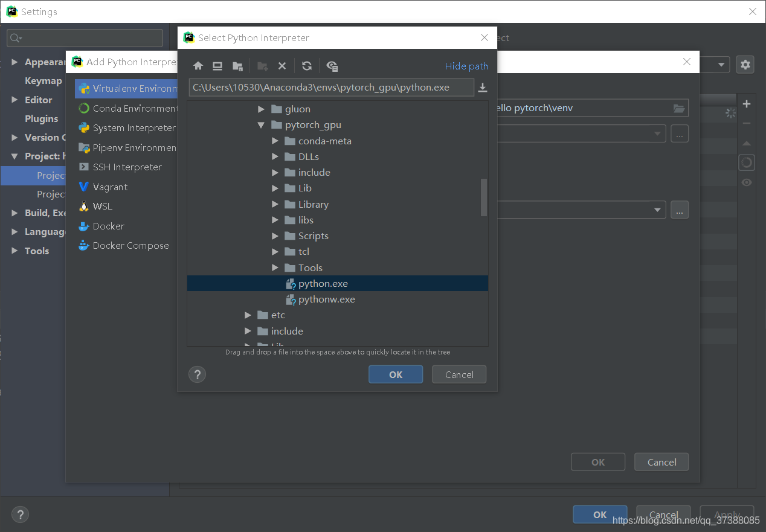This screenshot has height=532, width=766.
Task: Browse existing interpreter with ellipsis button
Action: (x=680, y=210)
